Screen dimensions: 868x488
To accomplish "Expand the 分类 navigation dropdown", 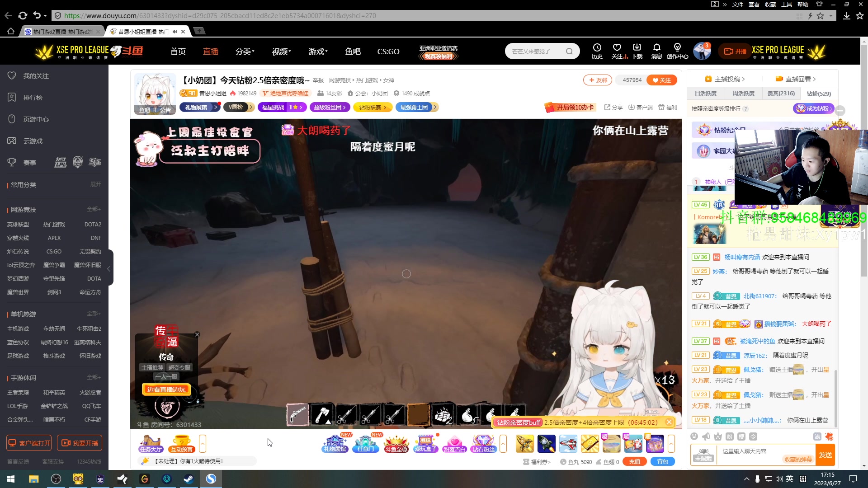I will (245, 52).
